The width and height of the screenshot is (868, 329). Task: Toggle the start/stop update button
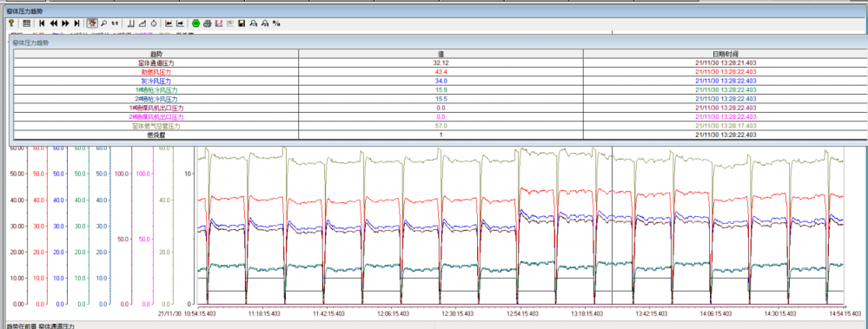[x=92, y=23]
